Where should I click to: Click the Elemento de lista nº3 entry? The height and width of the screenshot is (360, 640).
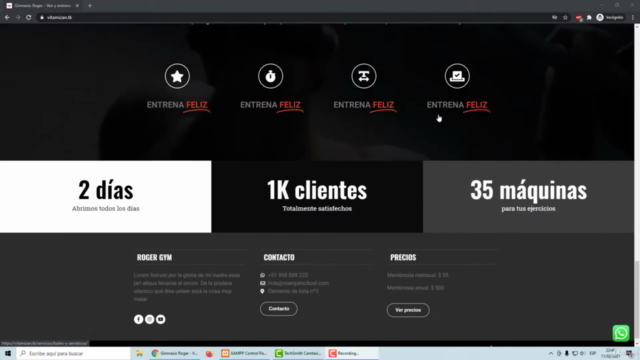293,291
